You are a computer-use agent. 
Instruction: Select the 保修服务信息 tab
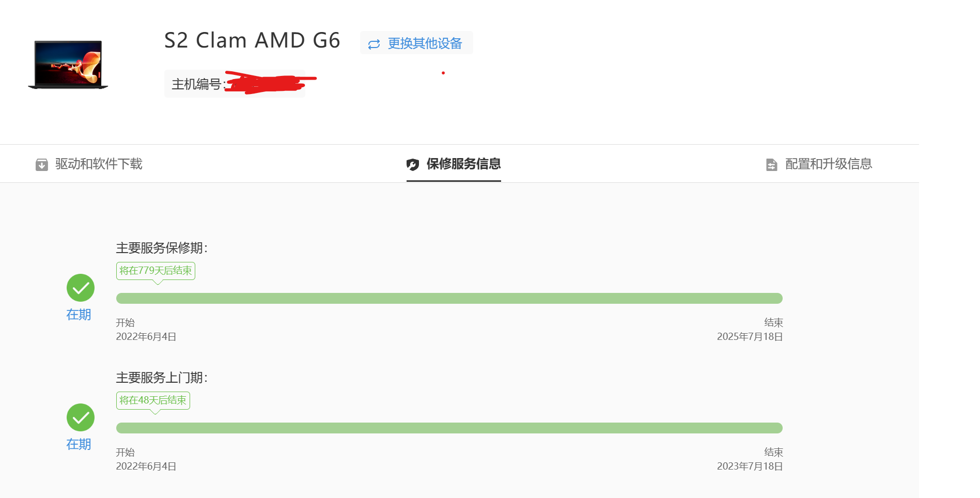point(454,164)
